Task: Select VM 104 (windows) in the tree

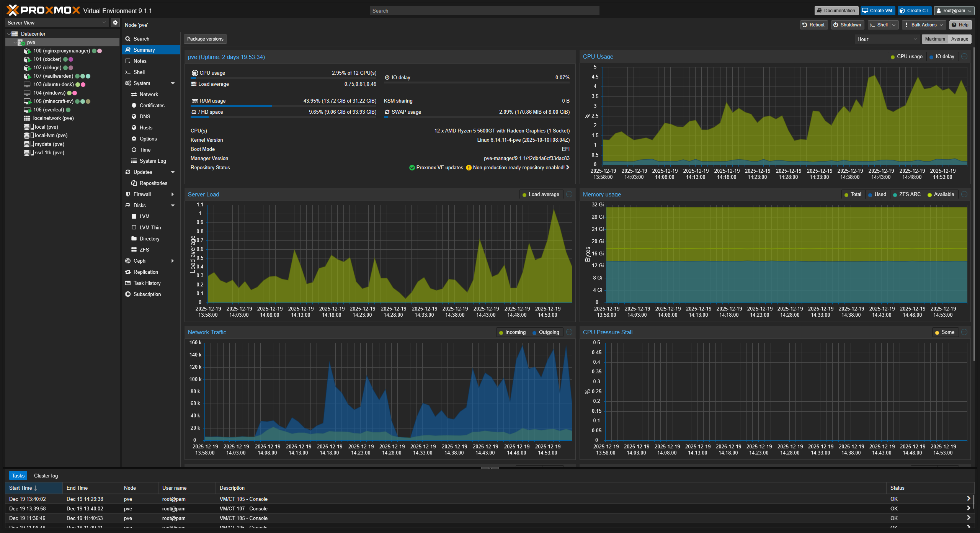Action: (49, 93)
